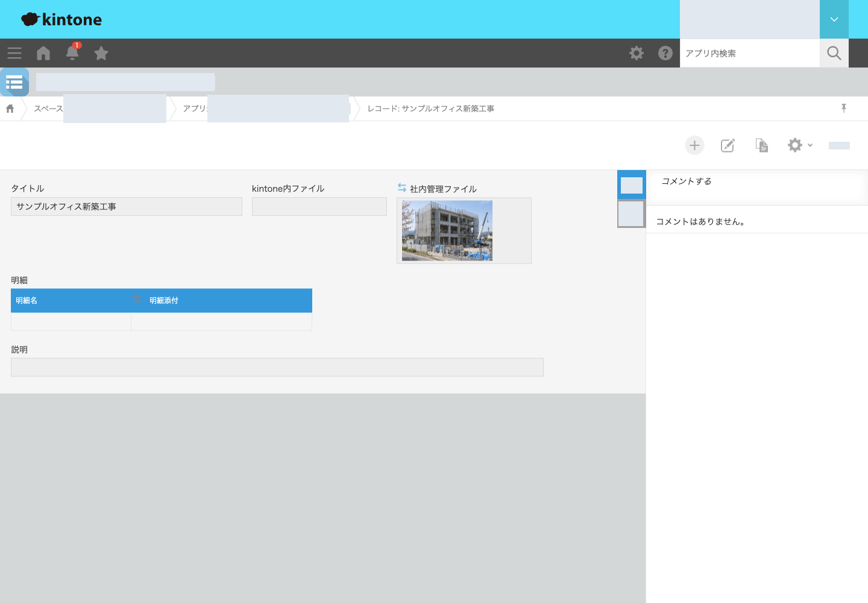This screenshot has width=868, height=603.
Task: Open the record options gear dropdown
Action: [x=800, y=145]
